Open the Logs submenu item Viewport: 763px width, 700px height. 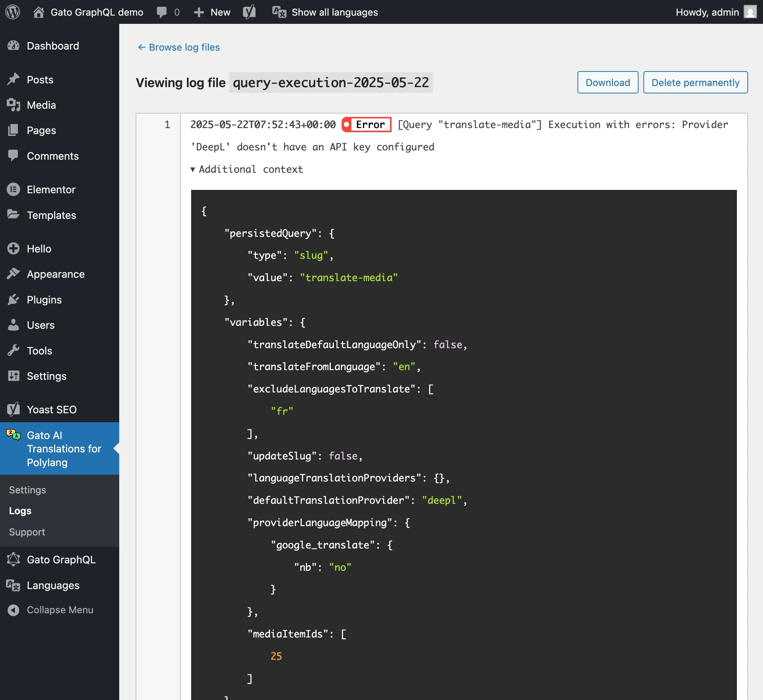(20, 510)
